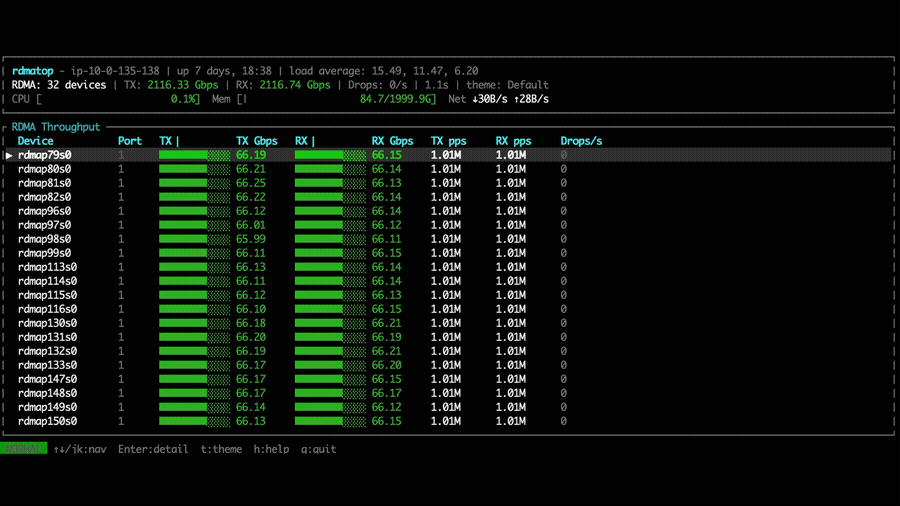Click the RDMA: 32 devices text

(x=59, y=85)
